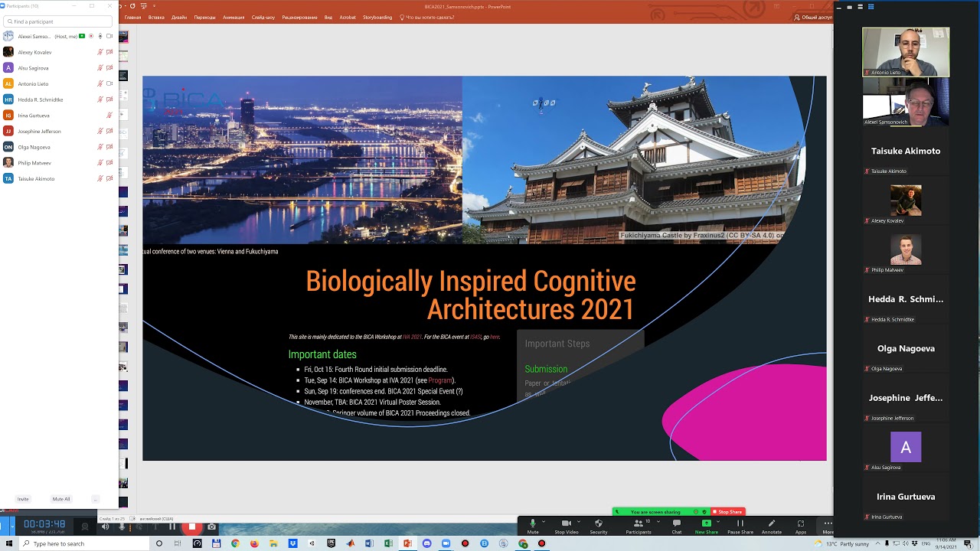Click PowerPoint icon in Windows taskbar
Viewport: 980px width, 551px height.
click(x=407, y=543)
